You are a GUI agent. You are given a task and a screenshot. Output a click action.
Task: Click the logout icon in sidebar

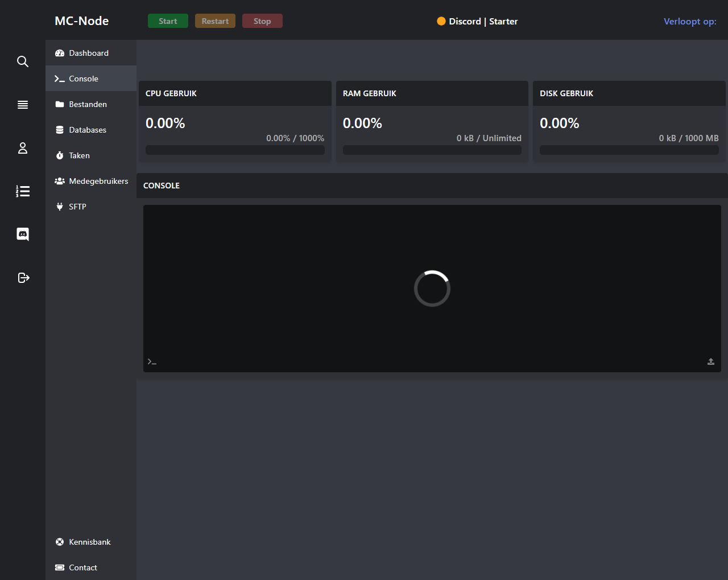coord(23,278)
